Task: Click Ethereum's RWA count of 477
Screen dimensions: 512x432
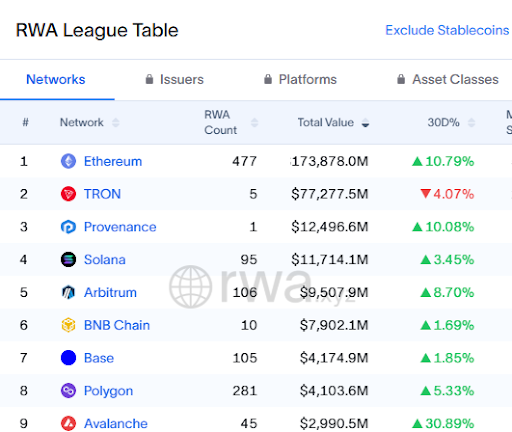Action: (x=245, y=161)
